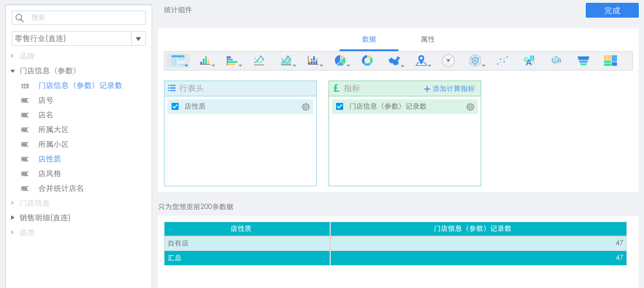Select the 合并统计店名 field
The width and height of the screenshot is (644, 288).
61,188
